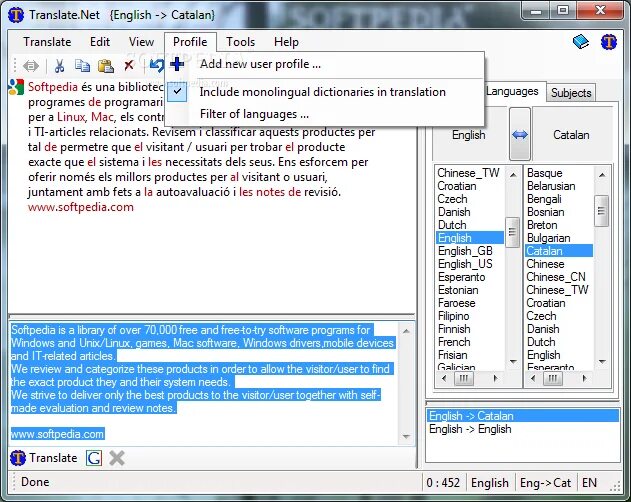Click the red X delete toolbar icon
This screenshot has width=631, height=502.
point(129,65)
